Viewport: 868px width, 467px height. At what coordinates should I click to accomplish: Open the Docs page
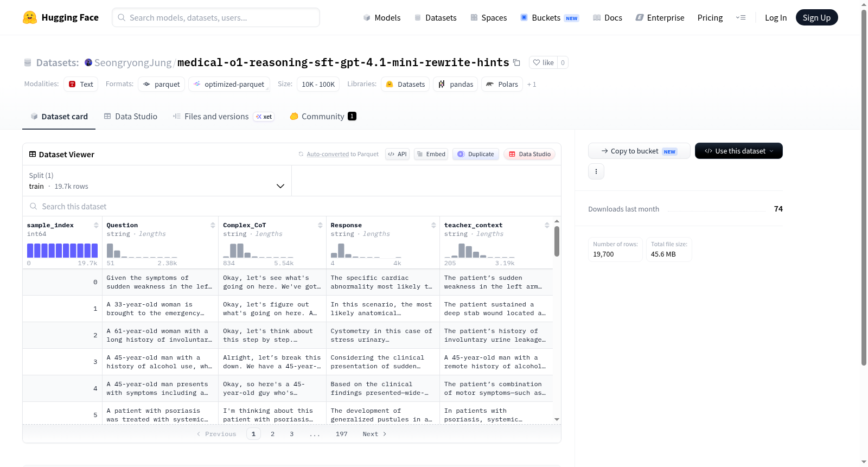608,17
